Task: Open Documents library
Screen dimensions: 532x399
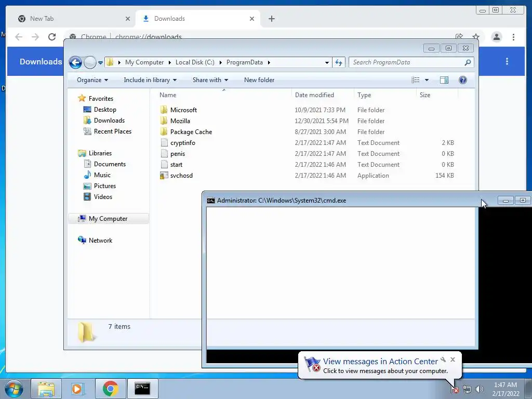Action: [x=110, y=164]
